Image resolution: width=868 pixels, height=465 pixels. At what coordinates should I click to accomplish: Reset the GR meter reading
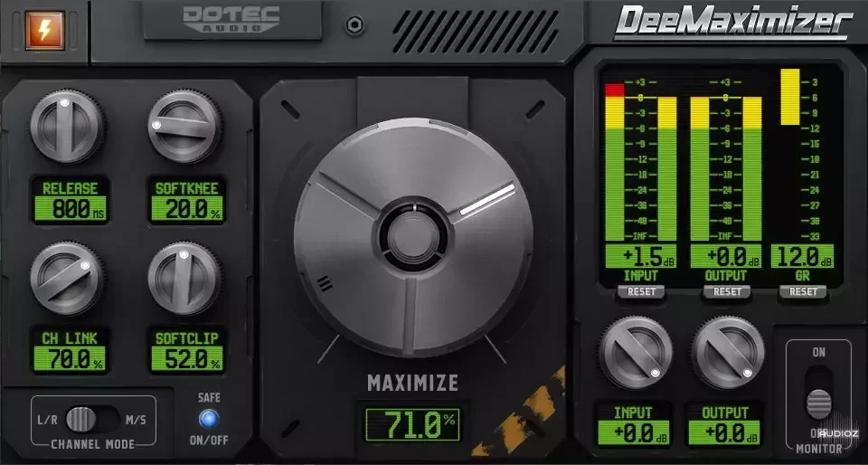[803, 291]
